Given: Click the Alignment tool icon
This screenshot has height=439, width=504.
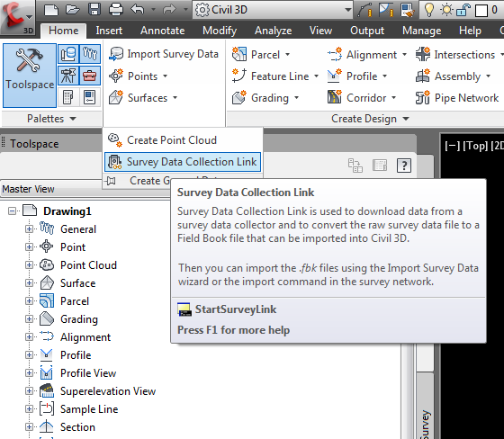Looking at the screenshot, I should point(335,55).
